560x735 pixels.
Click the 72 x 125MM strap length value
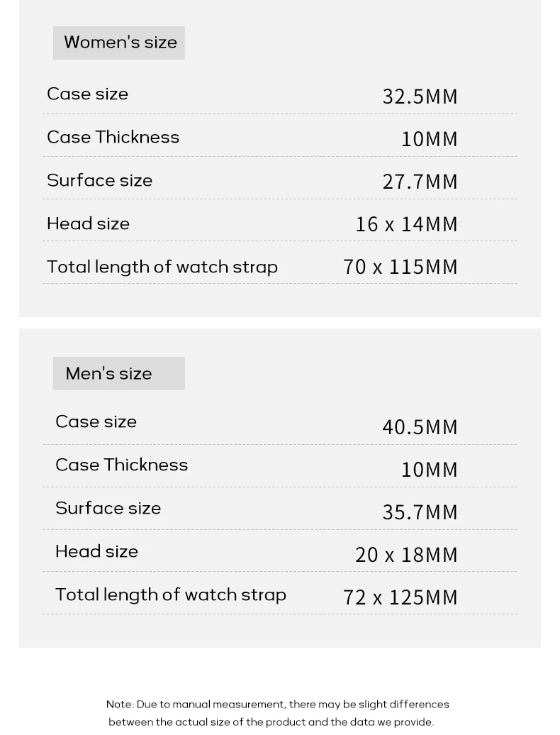point(401,597)
